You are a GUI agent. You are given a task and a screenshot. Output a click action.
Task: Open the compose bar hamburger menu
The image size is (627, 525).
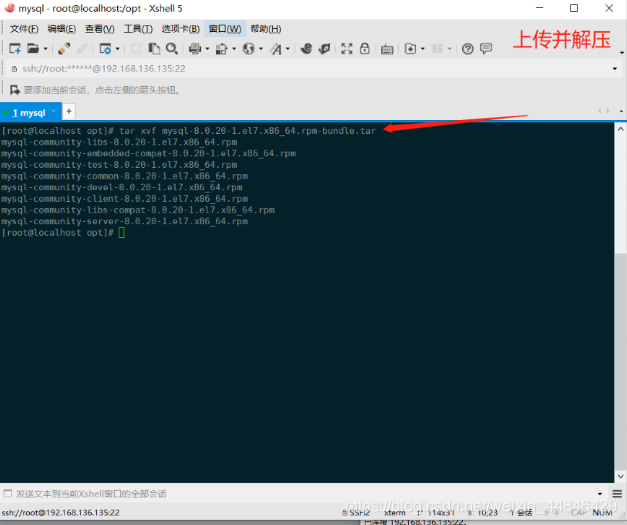(x=617, y=494)
